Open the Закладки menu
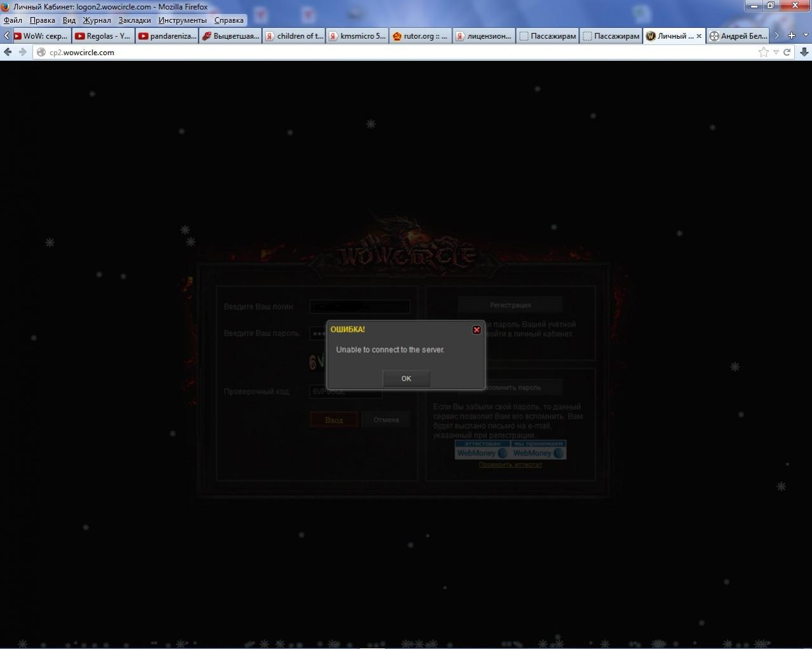Screen dimensions: 812x649 (x=135, y=20)
